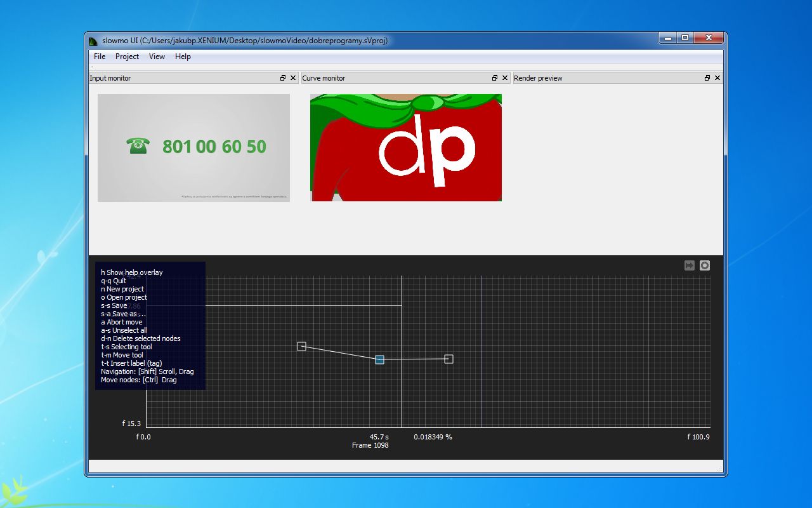Click the 'n New project' shortcut line
Image resolution: width=812 pixels, height=508 pixels.
[122, 289]
